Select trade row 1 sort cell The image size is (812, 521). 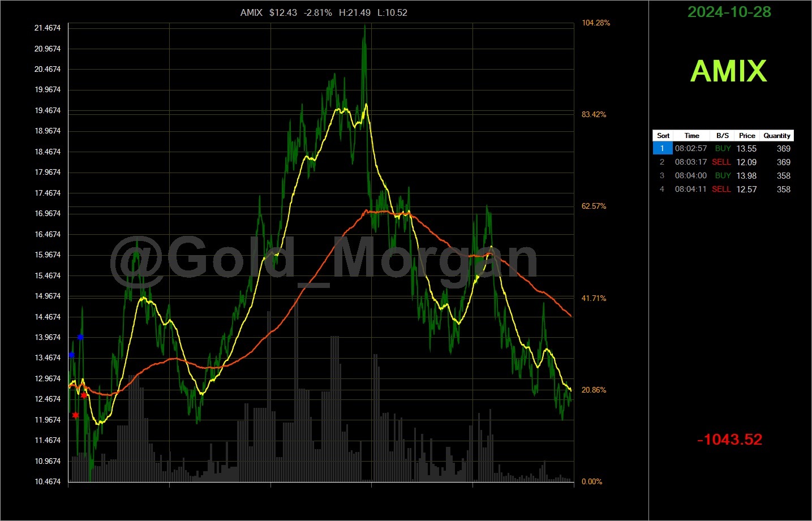[663, 149]
